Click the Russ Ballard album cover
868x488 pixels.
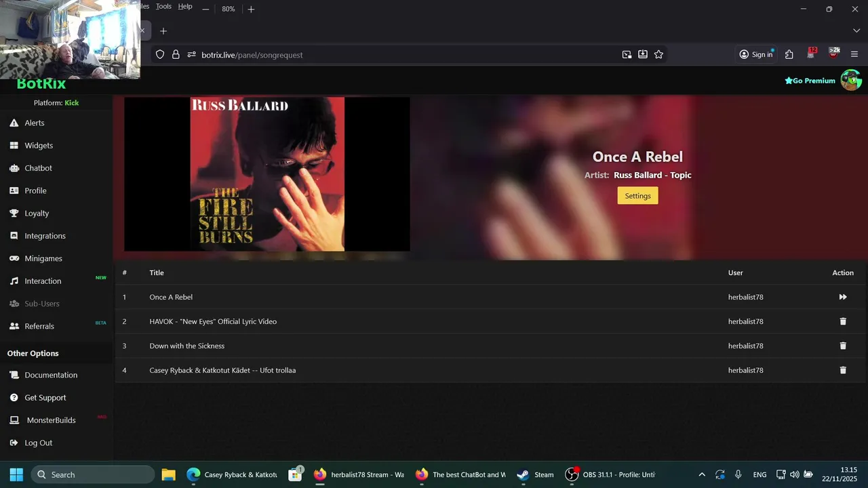coord(267,174)
